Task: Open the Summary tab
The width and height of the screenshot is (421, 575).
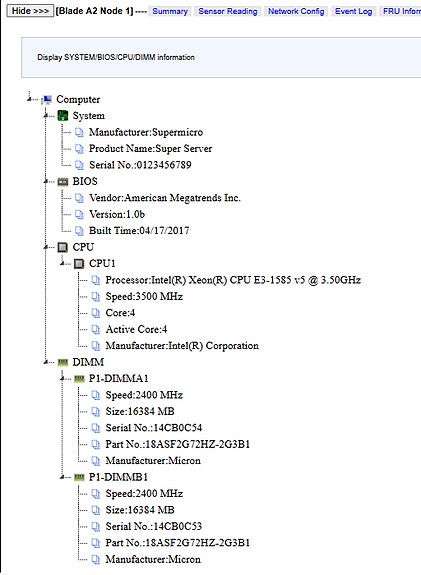Action: pos(170,11)
